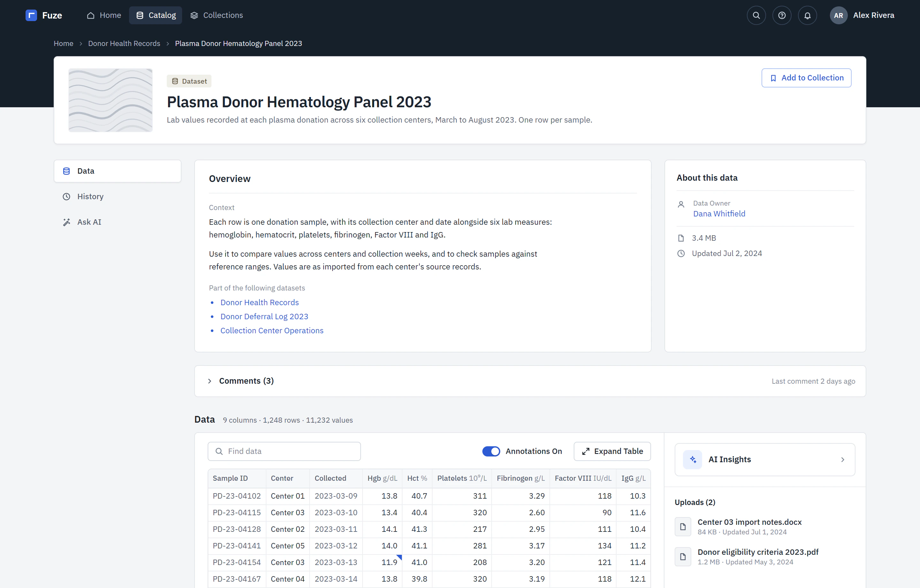Click the Platelets column header

tap(462, 479)
